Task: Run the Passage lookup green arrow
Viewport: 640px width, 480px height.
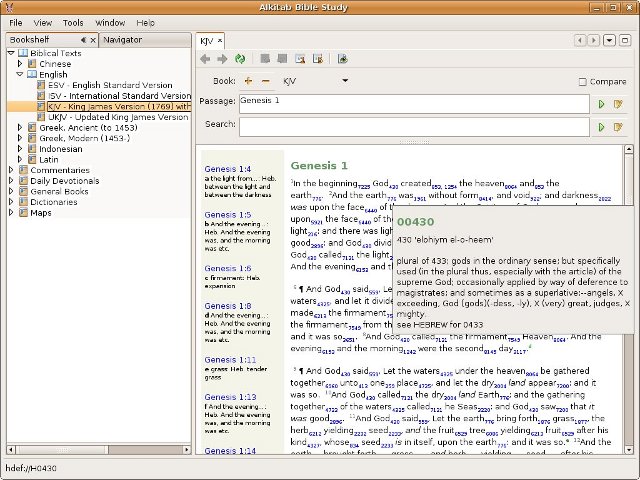Action: [x=601, y=104]
